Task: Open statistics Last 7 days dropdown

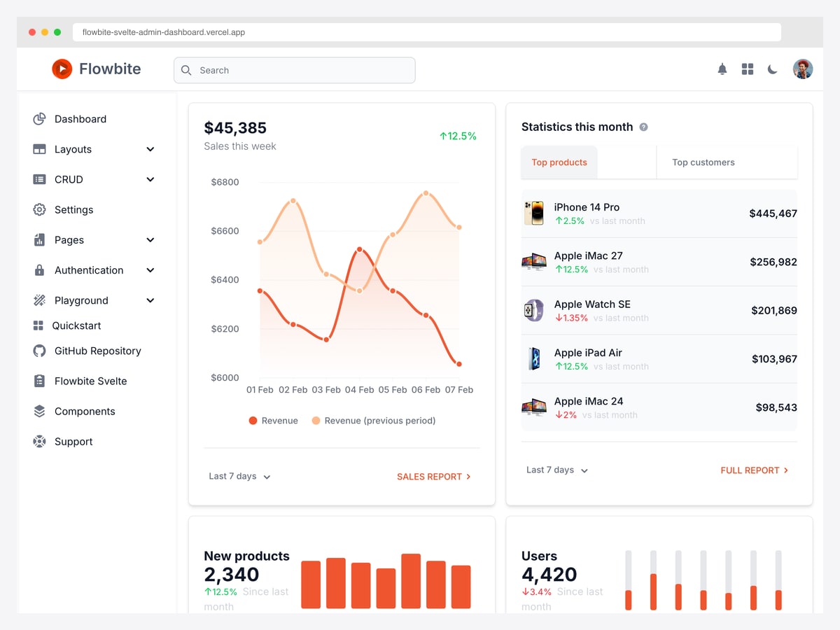Action: tap(558, 470)
